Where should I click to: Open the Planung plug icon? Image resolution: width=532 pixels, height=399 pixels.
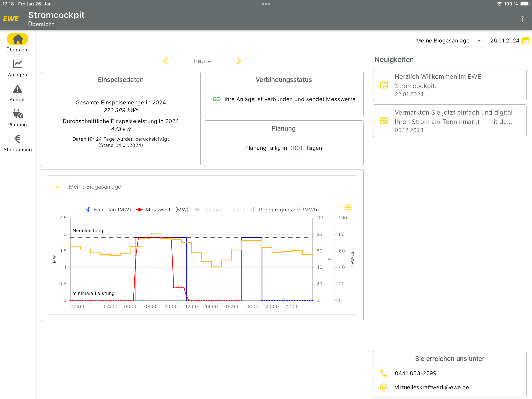18,114
